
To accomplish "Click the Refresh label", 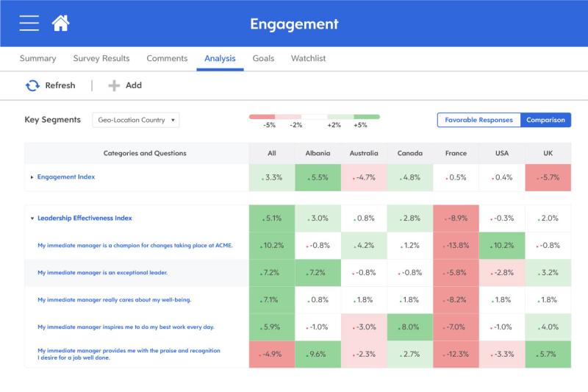I will tap(60, 85).
